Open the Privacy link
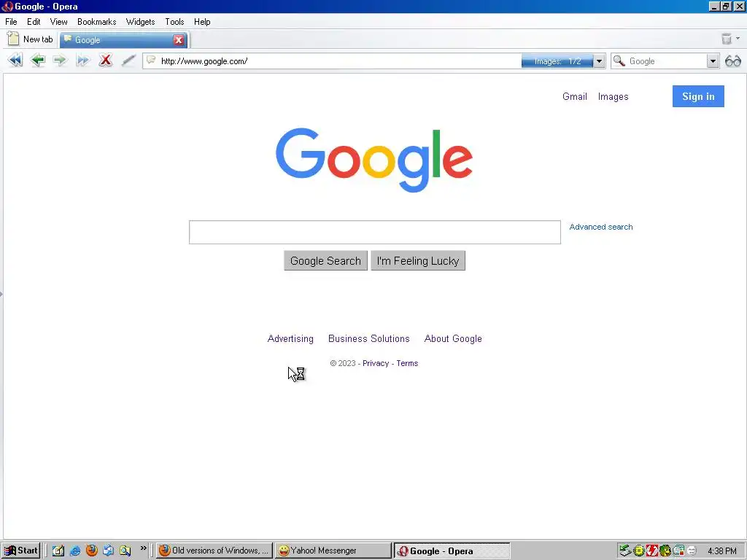Screen dimensions: 747x560 click(x=376, y=363)
